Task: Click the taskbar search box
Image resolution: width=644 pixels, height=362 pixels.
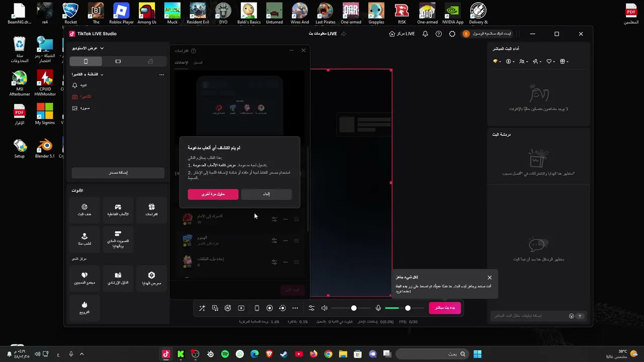Action: tap(432, 354)
